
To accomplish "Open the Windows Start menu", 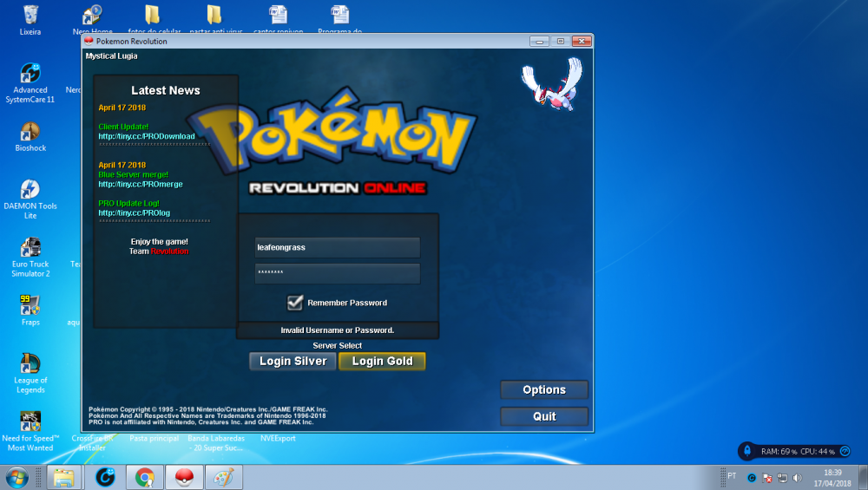I will pos(16,477).
